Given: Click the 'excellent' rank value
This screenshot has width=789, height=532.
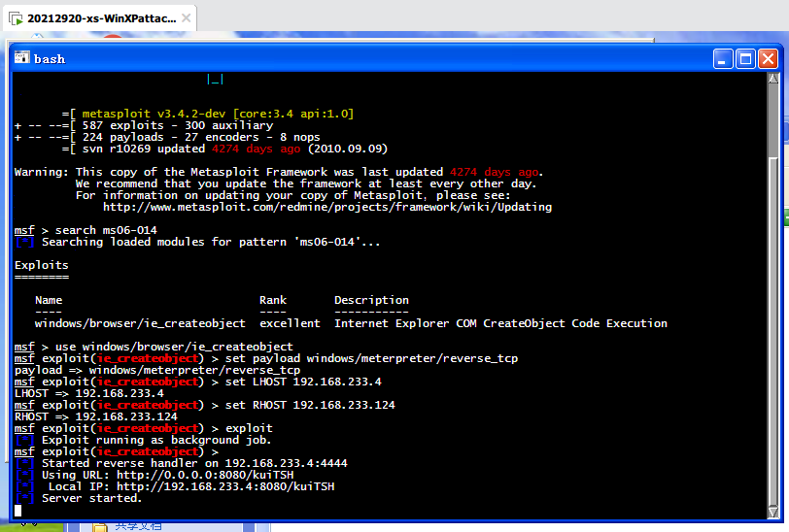Looking at the screenshot, I should pyautogui.click(x=290, y=323).
